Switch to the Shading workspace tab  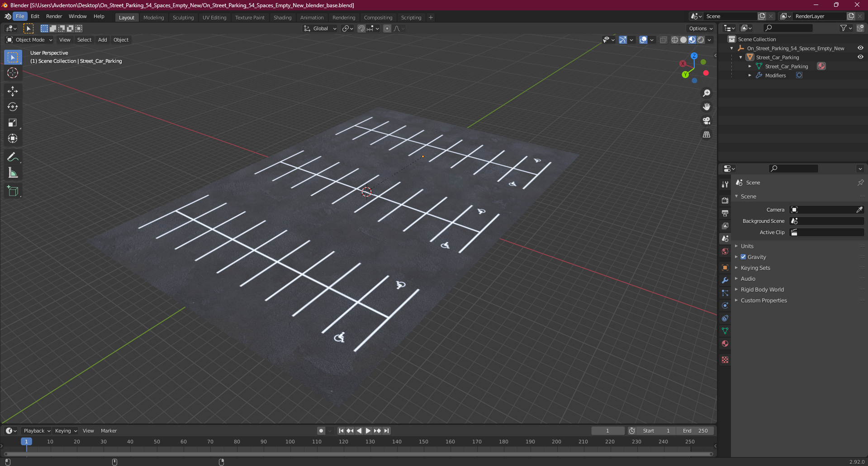[282, 18]
